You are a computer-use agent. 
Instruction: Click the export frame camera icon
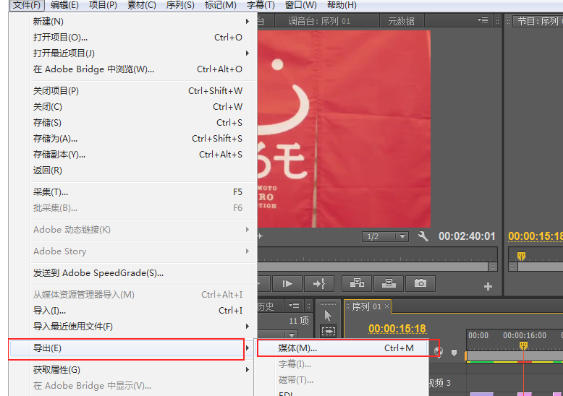pyautogui.click(x=420, y=284)
